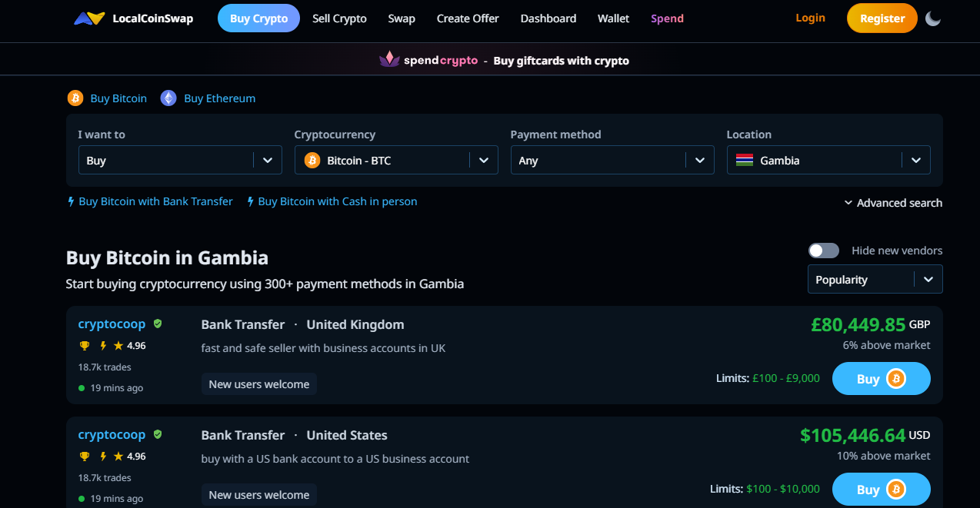The image size is (980, 508).
Task: Expand Advanced search
Action: click(x=893, y=203)
